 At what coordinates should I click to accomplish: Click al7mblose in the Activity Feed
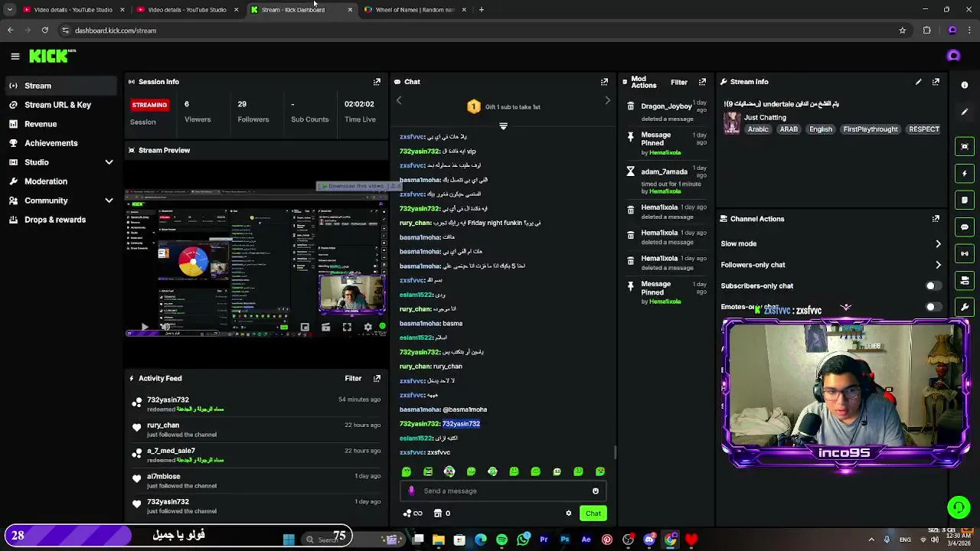(163, 476)
